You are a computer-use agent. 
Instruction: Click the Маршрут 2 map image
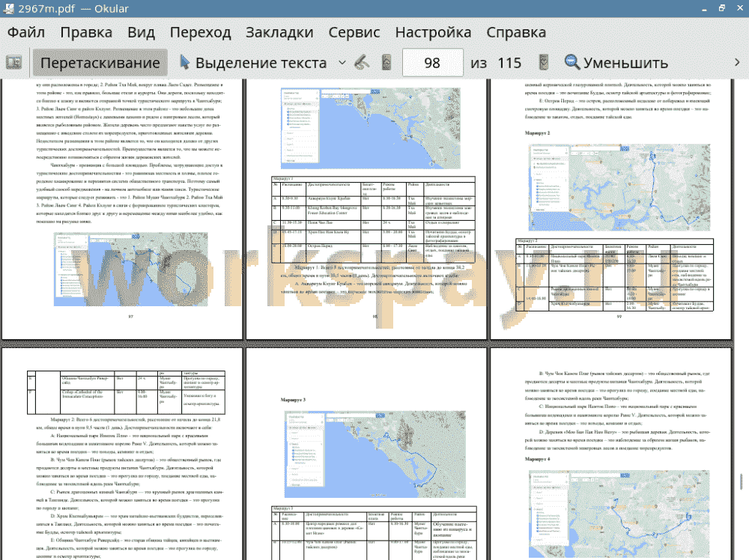619,187
